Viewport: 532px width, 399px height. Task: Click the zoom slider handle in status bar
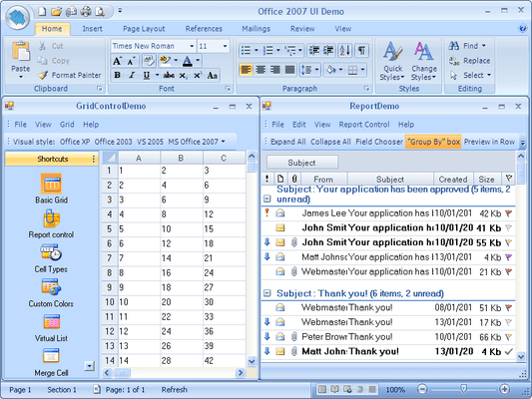tap(463, 388)
